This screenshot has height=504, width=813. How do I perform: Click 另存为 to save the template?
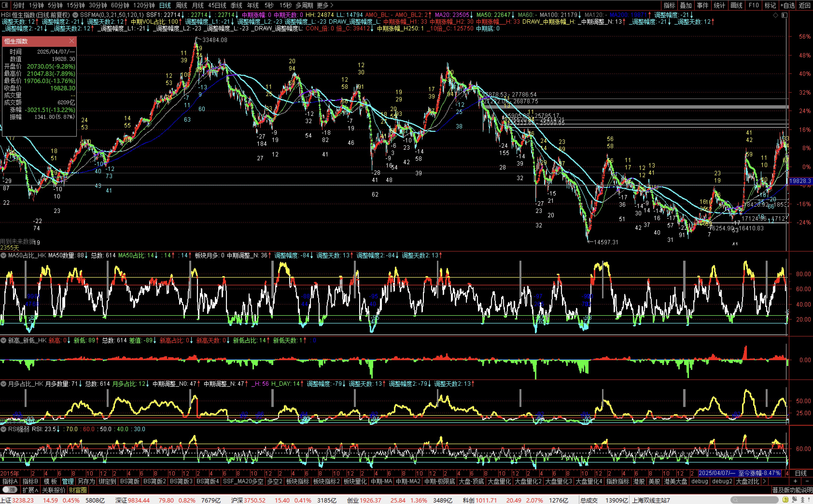click(86, 481)
